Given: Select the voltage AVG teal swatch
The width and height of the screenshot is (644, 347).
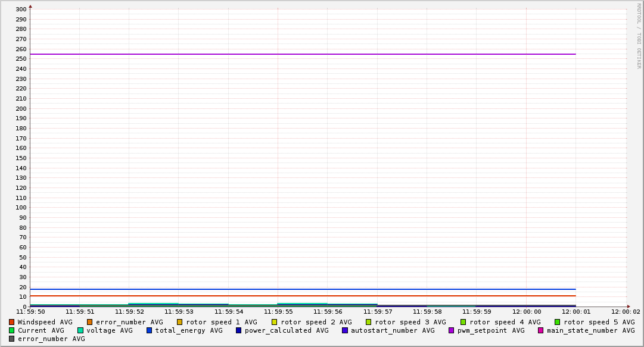Looking at the screenshot, I should 80,330.
